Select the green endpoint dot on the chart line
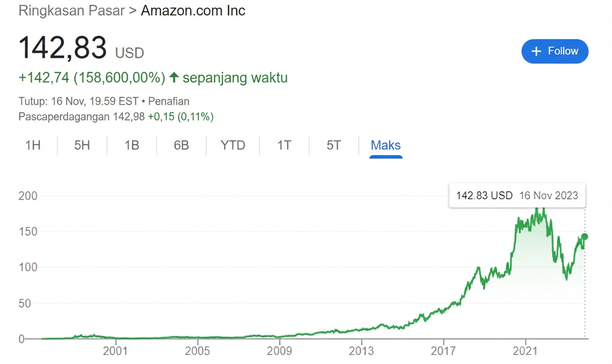This screenshot has width=612, height=364. point(584,237)
